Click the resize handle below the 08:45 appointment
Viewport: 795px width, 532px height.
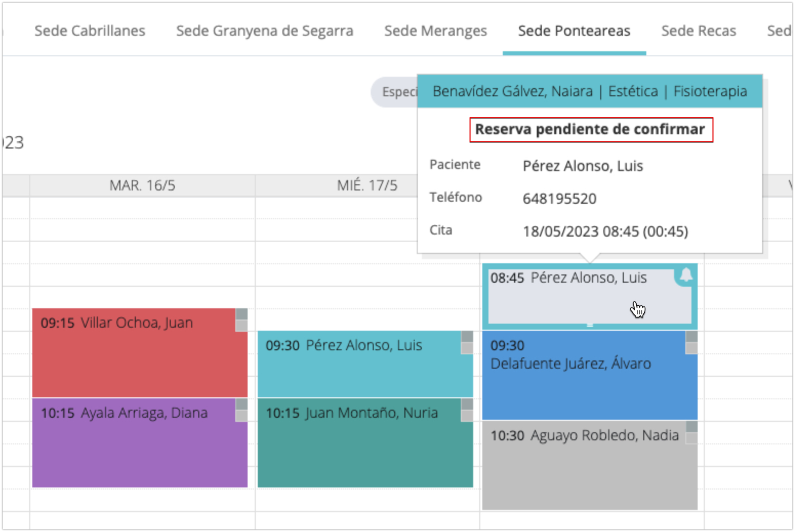pyautogui.click(x=590, y=325)
